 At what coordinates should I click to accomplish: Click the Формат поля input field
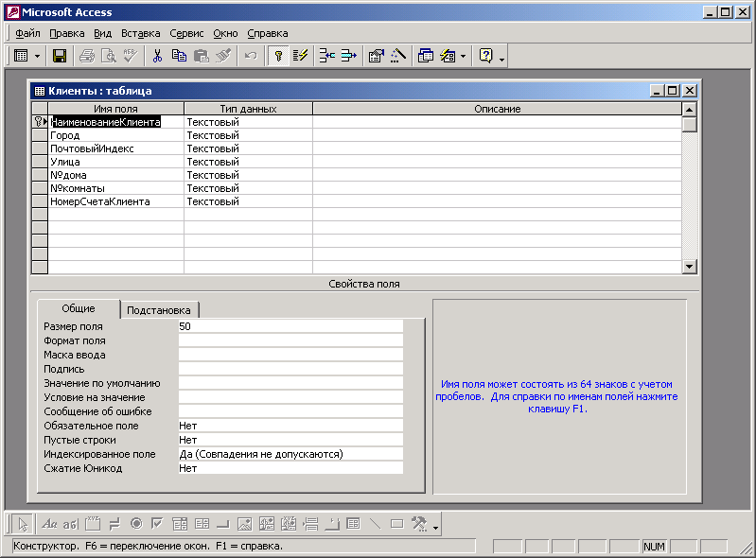coord(290,340)
